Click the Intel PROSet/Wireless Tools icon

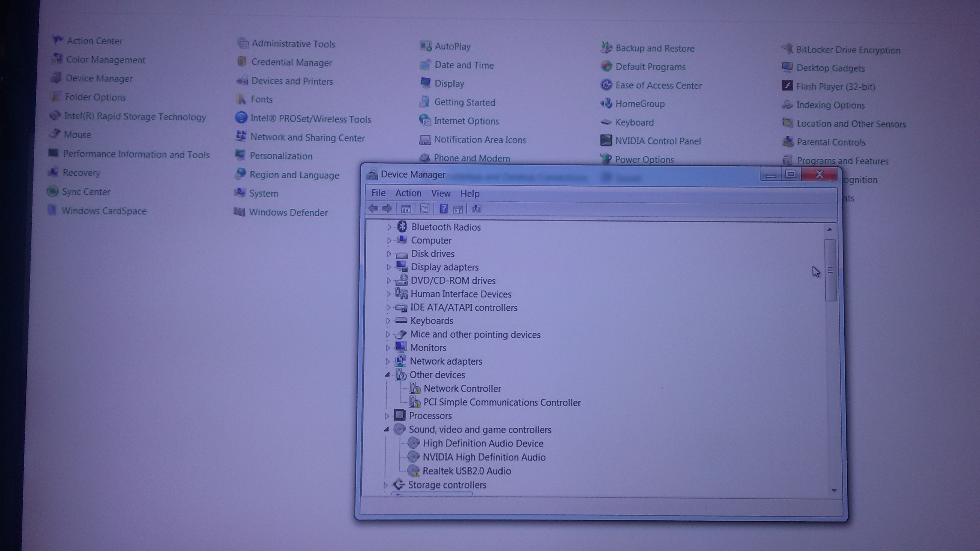pos(241,118)
